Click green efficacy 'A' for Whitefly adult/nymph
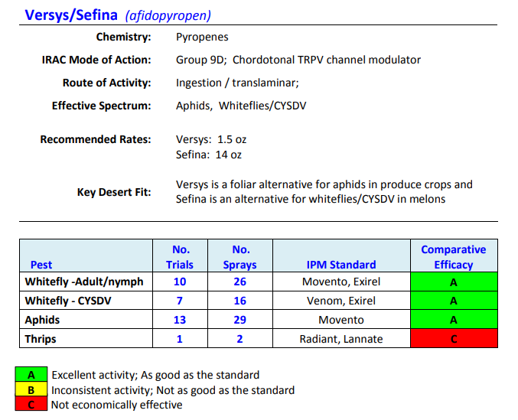Viewport: 518px width, 420px height. point(454,282)
